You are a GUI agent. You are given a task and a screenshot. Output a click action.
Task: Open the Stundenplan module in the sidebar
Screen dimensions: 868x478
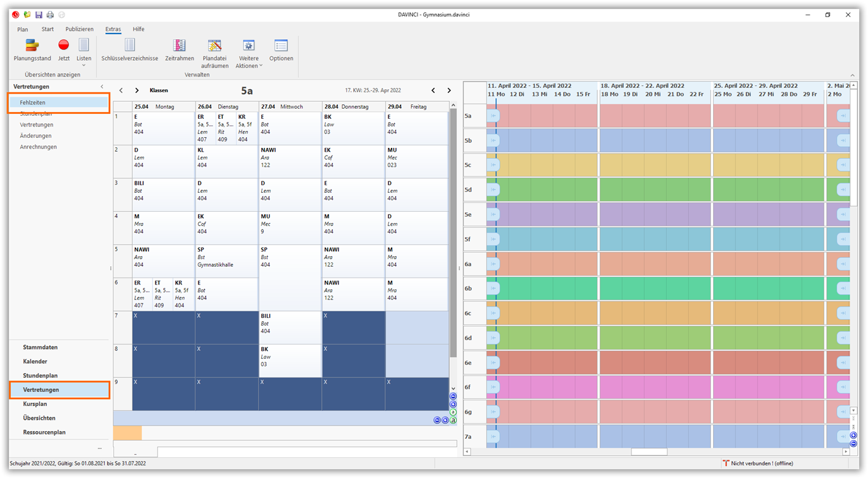point(40,376)
